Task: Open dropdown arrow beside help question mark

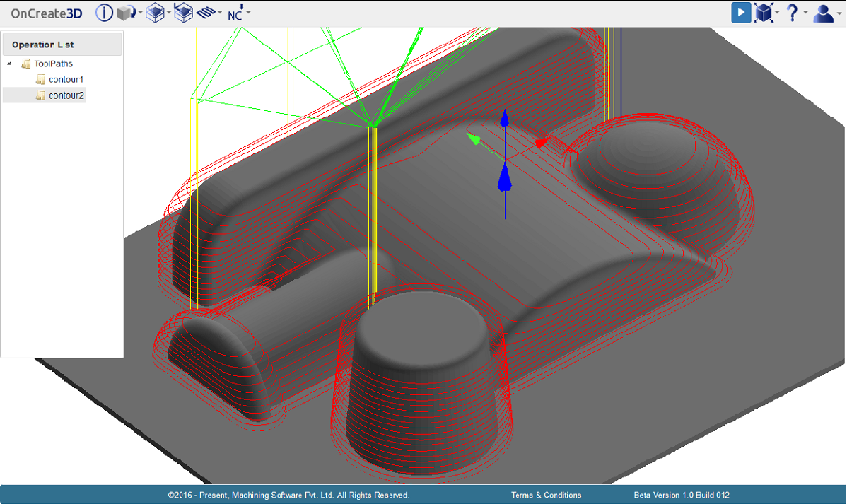Action: (x=805, y=13)
